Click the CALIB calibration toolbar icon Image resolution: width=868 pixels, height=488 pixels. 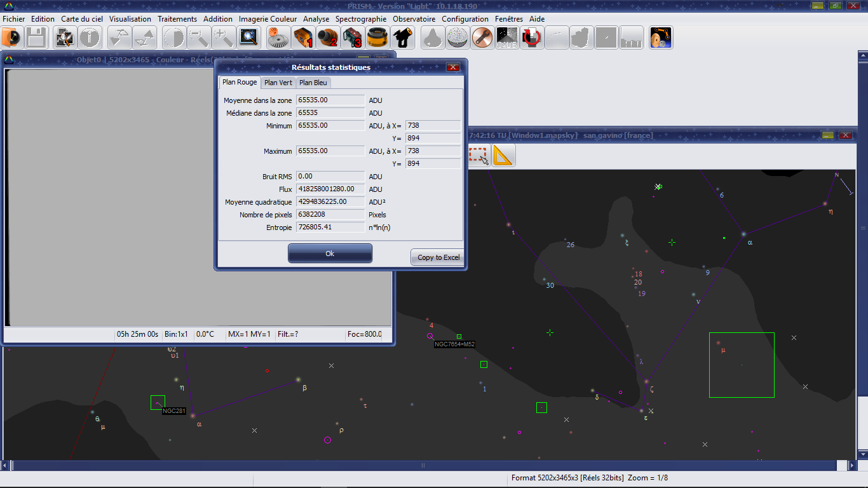tap(506, 38)
